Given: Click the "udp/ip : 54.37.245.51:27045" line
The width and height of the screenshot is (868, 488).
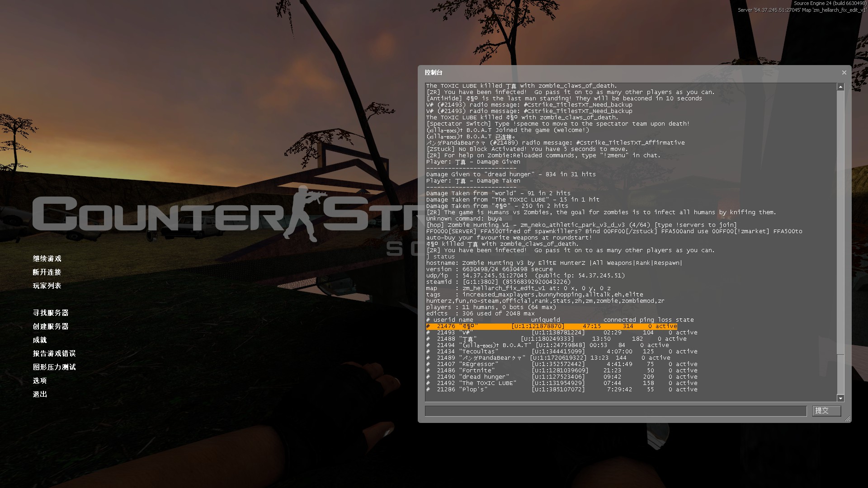Looking at the screenshot, I should click(x=525, y=276).
